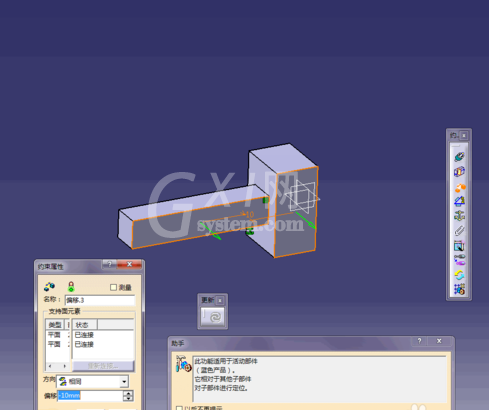Click the Update All spiral button
Viewport: 489px width, 410px height.
pos(213,317)
